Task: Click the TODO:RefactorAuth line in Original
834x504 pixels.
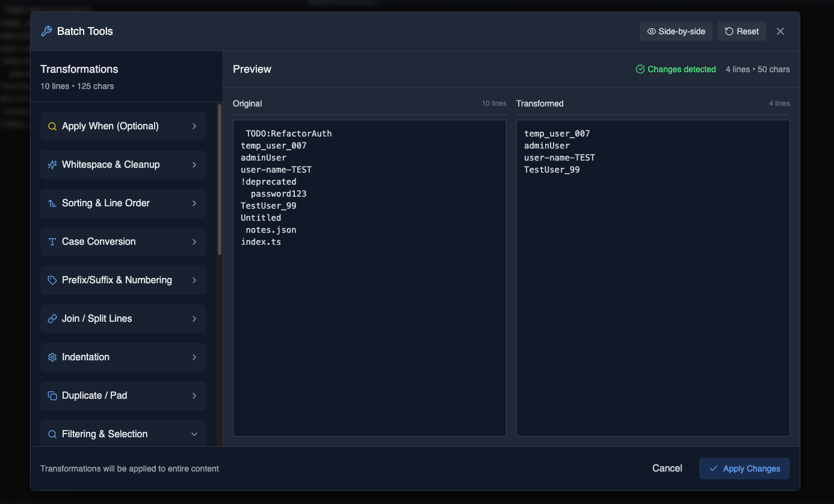Action: (289, 134)
